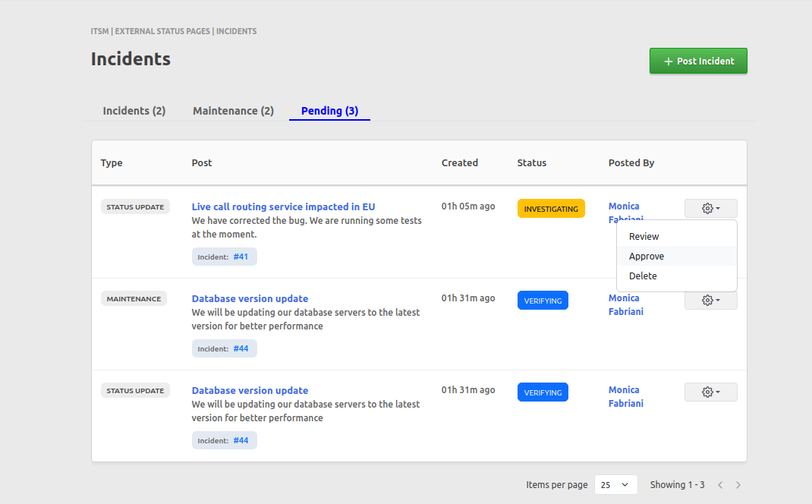Open incident #41 link

241,257
